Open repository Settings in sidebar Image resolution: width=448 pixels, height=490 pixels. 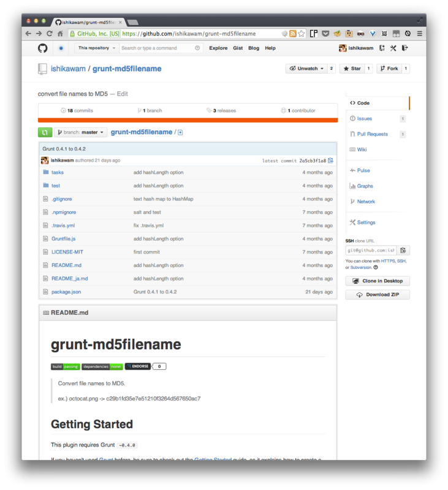tap(366, 222)
